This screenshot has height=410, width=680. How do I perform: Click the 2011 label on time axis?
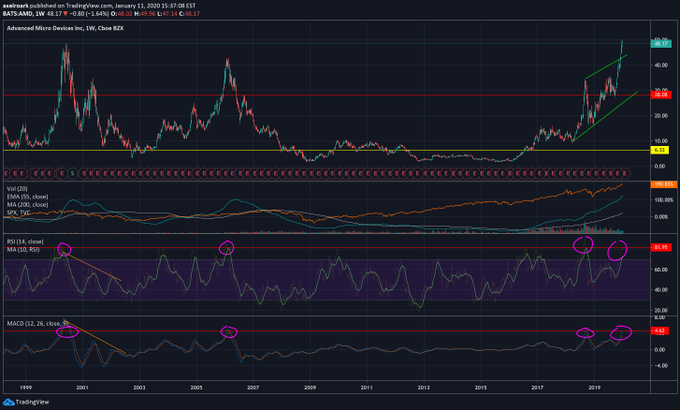[367, 387]
